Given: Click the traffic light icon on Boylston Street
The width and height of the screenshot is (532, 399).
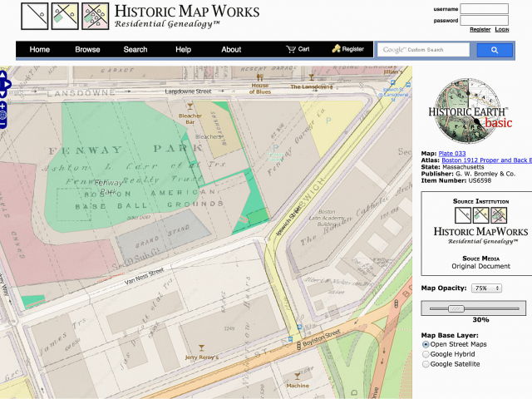Looking at the screenshot, I should 299,346.
